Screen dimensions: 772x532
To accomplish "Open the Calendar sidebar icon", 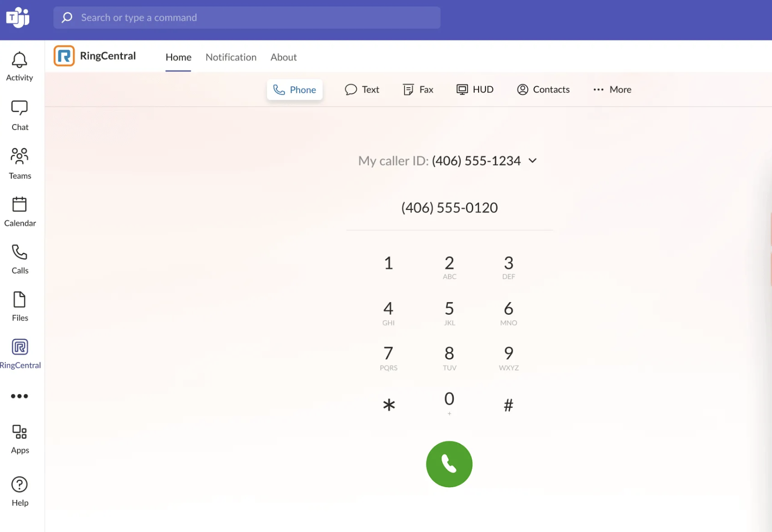I will click(19, 211).
